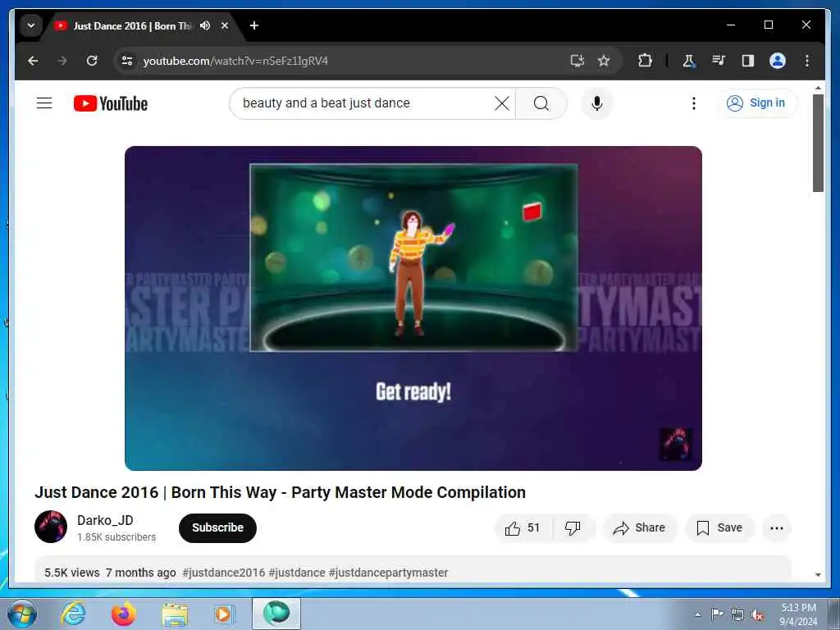The image size is (840, 630).
Task: Go back to previous page
Action: [x=33, y=61]
